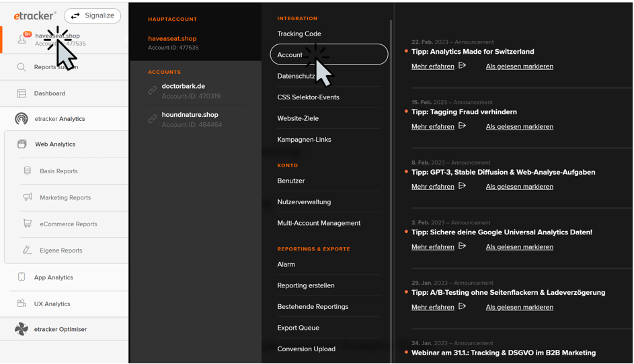Image resolution: width=634 pixels, height=364 pixels.
Task: Open Multi-Account Management
Action: point(319,223)
